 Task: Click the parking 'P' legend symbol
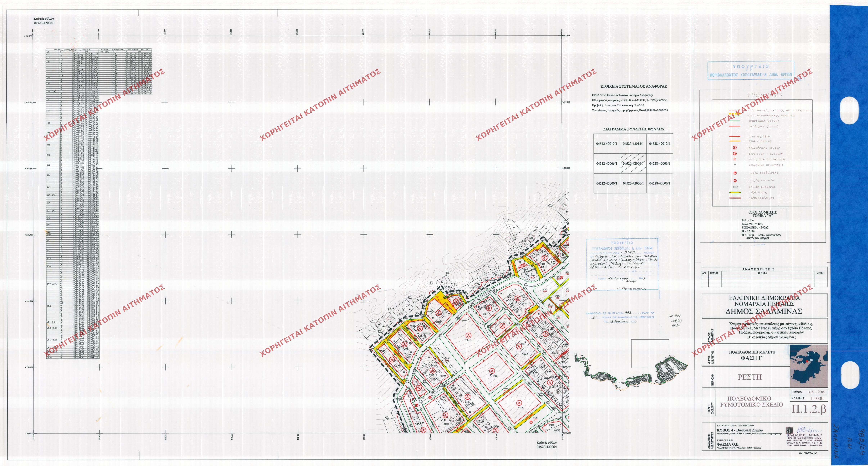[735, 173]
